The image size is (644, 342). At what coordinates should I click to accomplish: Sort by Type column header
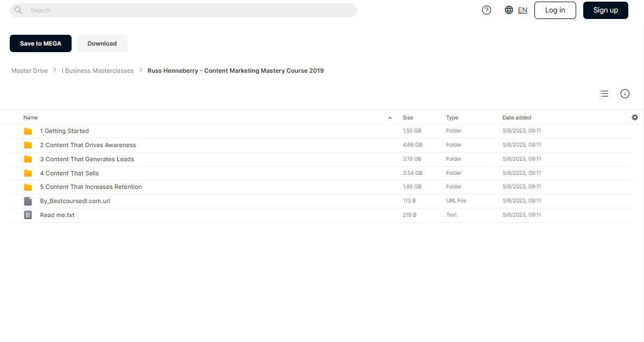452,118
